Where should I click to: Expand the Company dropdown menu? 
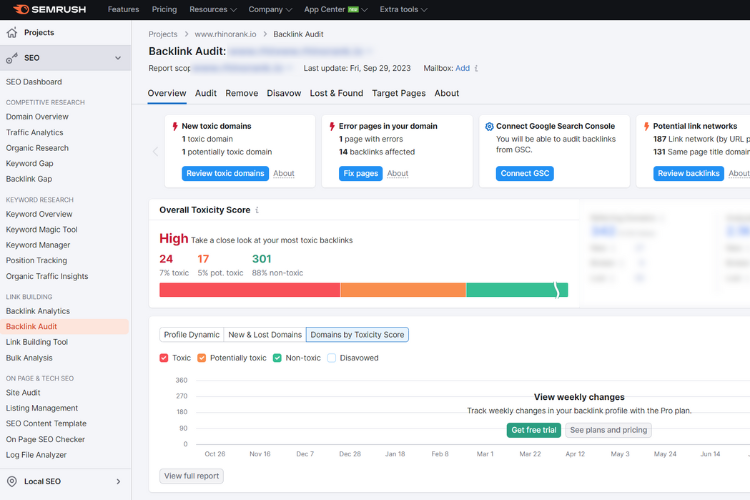click(x=270, y=10)
